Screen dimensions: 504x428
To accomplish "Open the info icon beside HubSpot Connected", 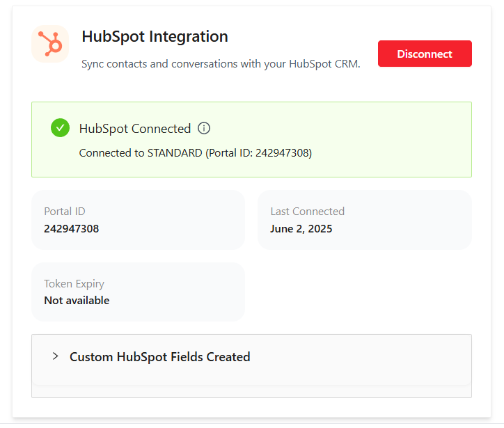I will (204, 128).
